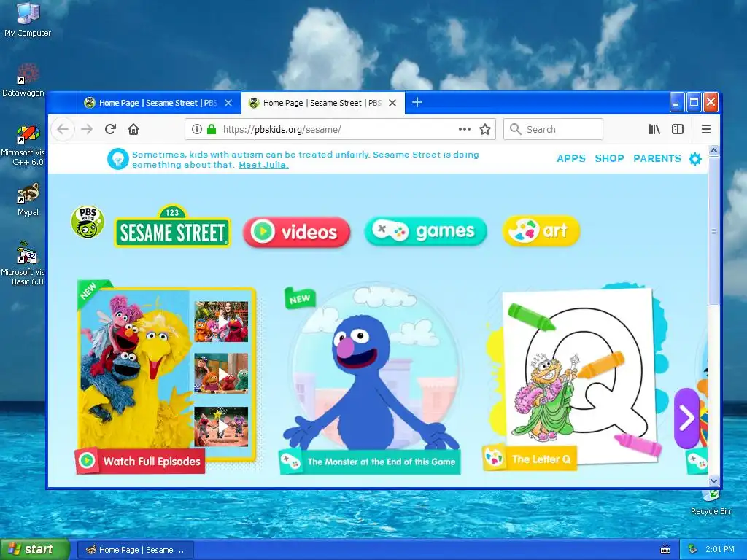This screenshot has width=747, height=560.
Task: Open the videos section button
Action: [296, 232]
